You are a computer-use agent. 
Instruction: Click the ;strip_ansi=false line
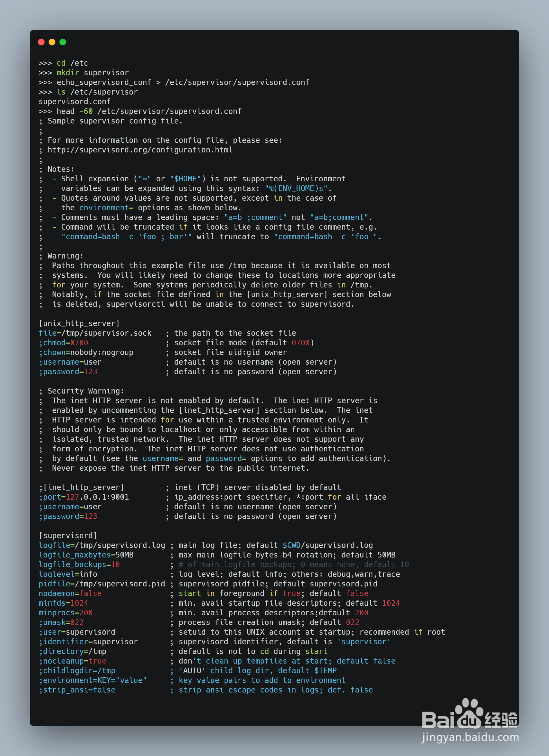(77, 690)
